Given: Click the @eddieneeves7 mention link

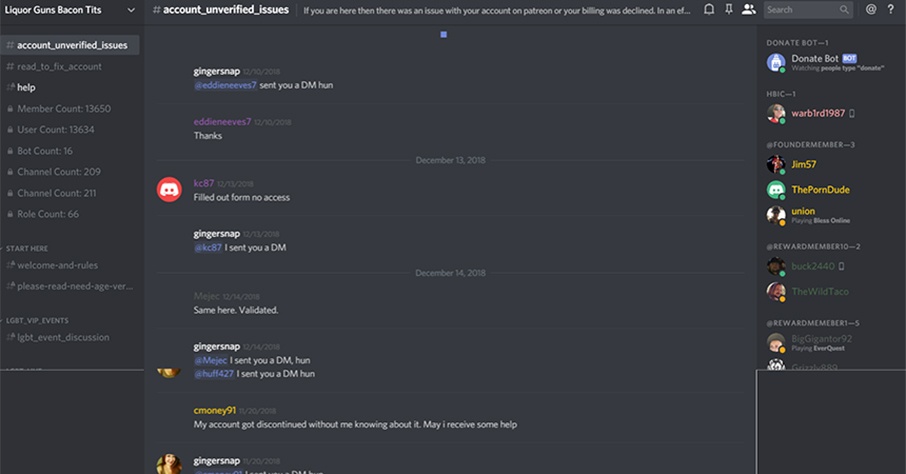Looking at the screenshot, I should click(x=225, y=86).
